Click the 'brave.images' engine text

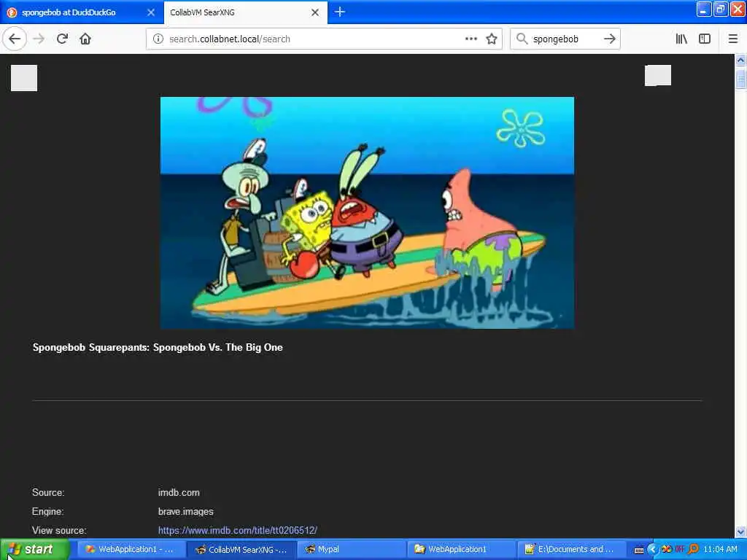pos(186,511)
